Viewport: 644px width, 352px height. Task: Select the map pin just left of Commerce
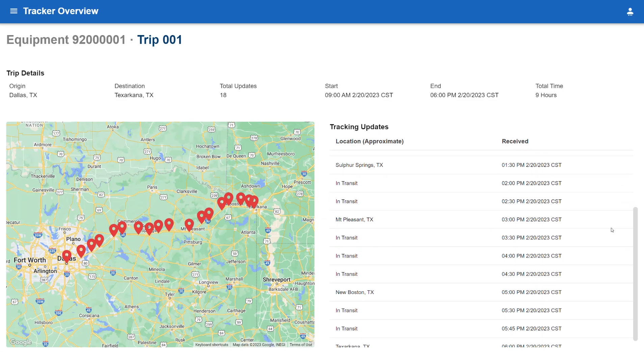(114, 230)
